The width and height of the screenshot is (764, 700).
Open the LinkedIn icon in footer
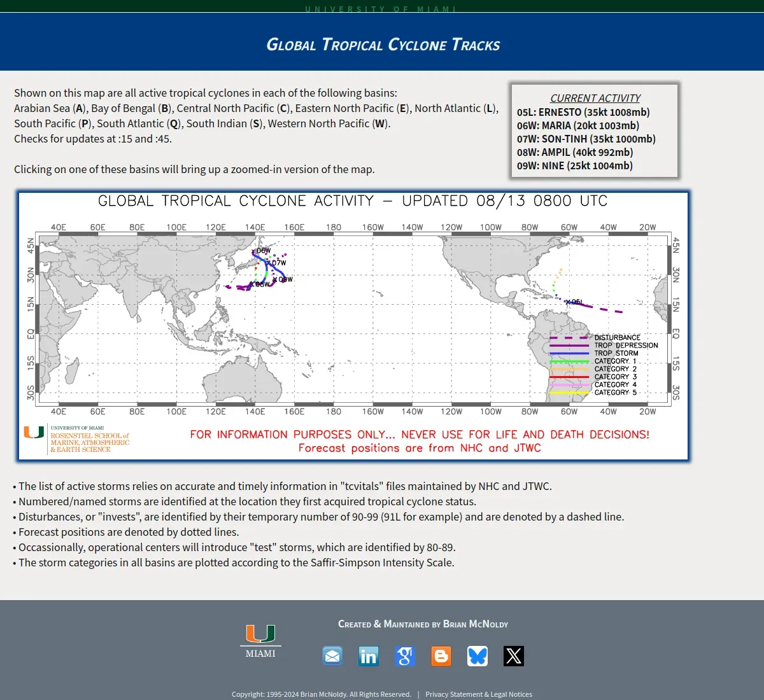click(x=369, y=655)
